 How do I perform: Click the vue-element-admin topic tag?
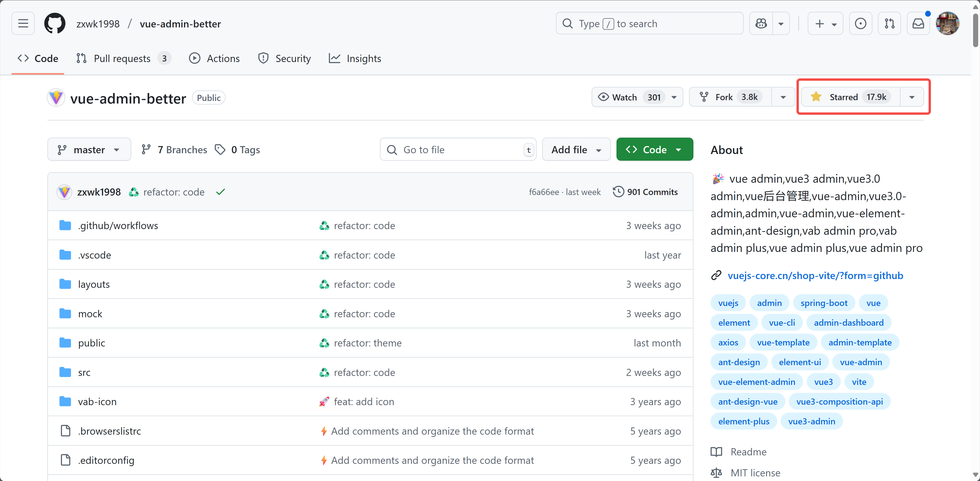[x=756, y=382]
